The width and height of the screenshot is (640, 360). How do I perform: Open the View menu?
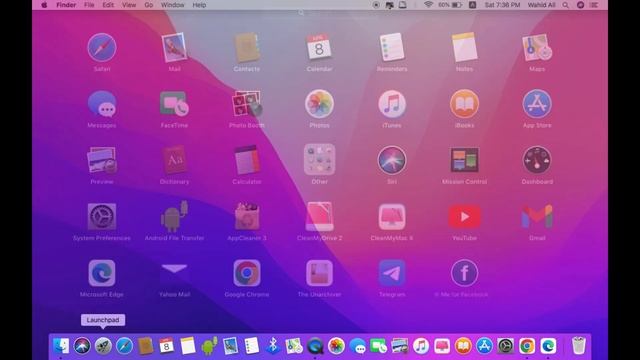coord(129,5)
